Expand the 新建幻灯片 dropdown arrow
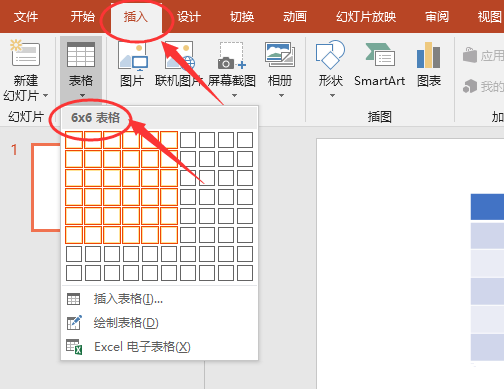This screenshot has height=389, width=504. tap(46, 96)
